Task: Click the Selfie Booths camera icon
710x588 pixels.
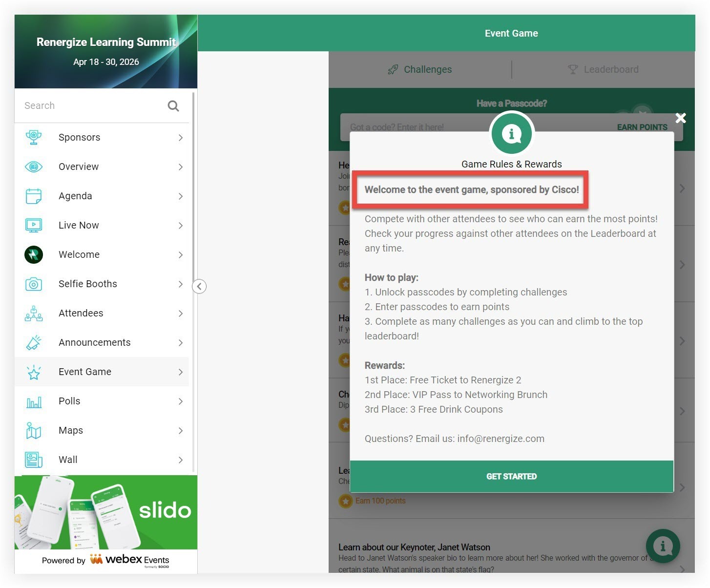Action: tap(34, 284)
